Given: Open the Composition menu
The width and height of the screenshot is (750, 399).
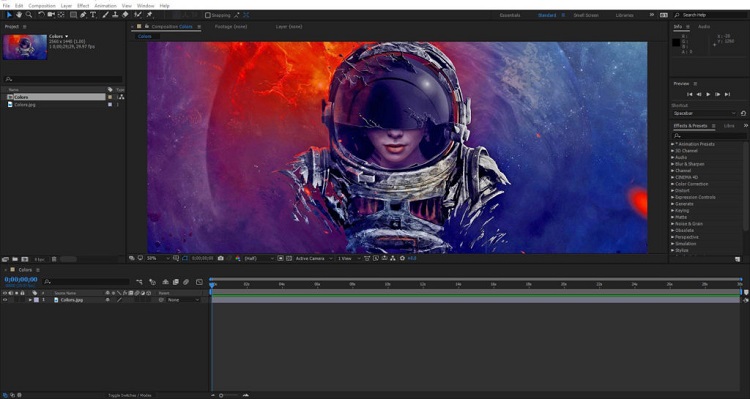Looking at the screenshot, I should pyautogui.click(x=42, y=6).
